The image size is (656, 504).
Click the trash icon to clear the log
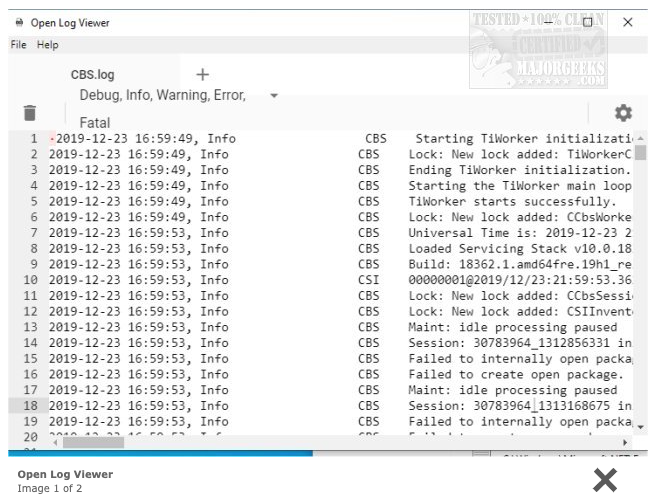tap(30, 114)
